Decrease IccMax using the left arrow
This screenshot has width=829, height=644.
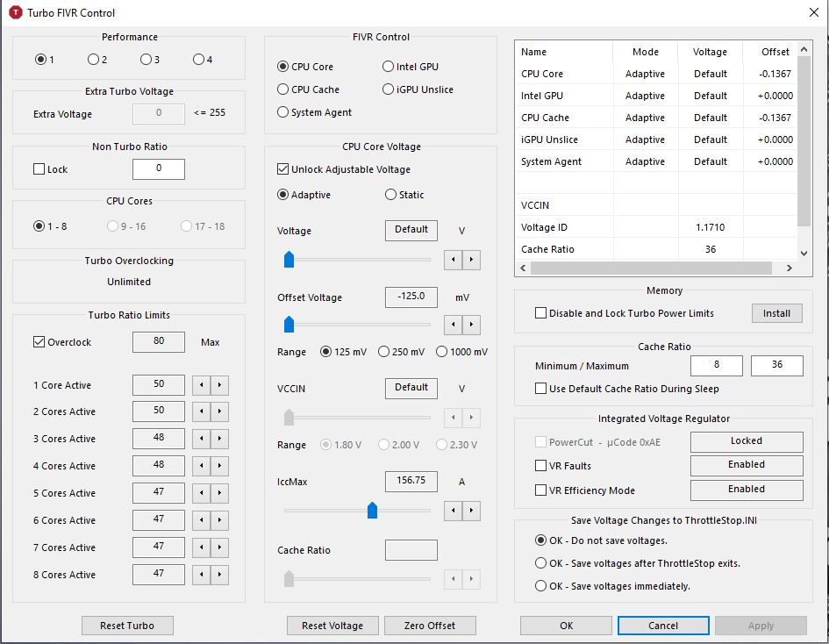[x=453, y=511]
